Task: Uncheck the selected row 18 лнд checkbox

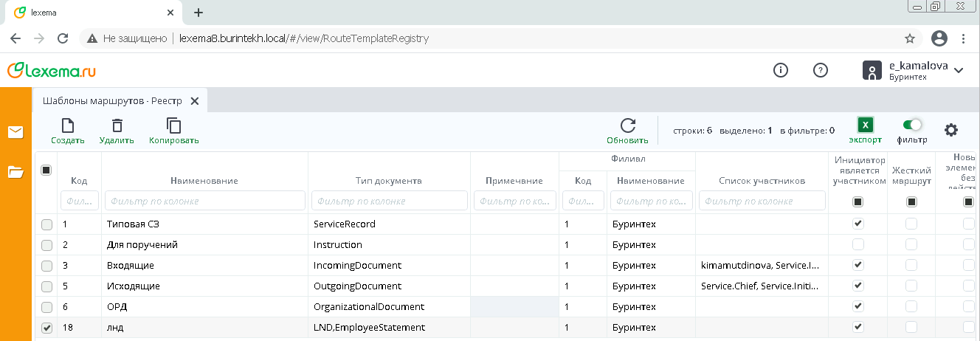Action: click(x=46, y=328)
